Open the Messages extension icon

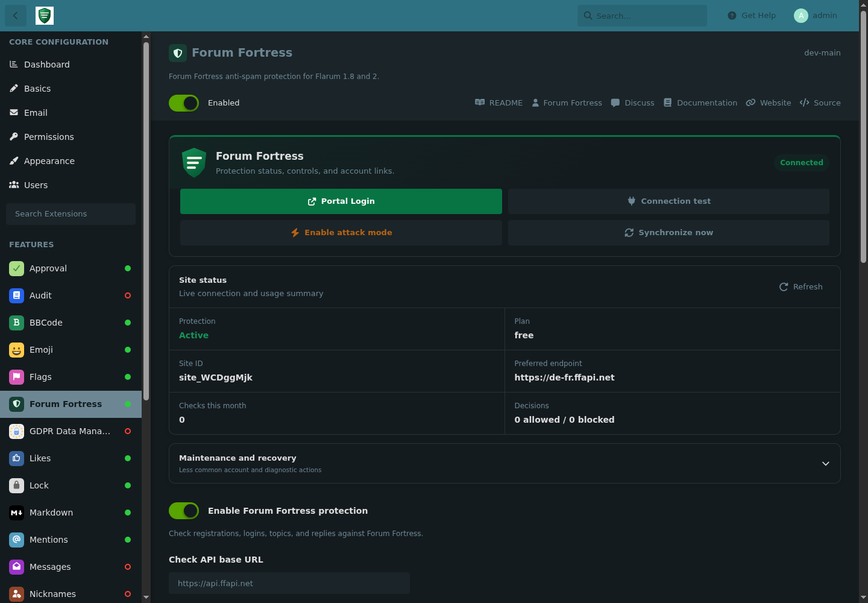[x=16, y=567]
